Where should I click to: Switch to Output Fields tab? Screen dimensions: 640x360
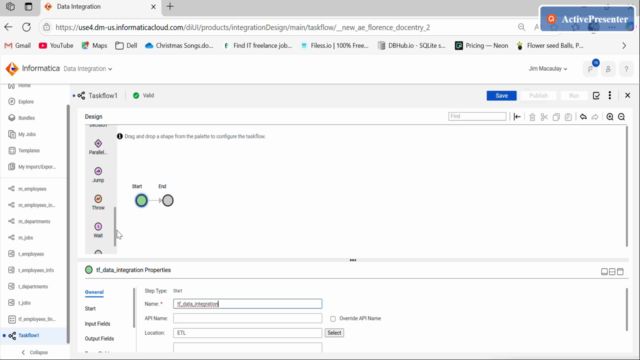99,339
